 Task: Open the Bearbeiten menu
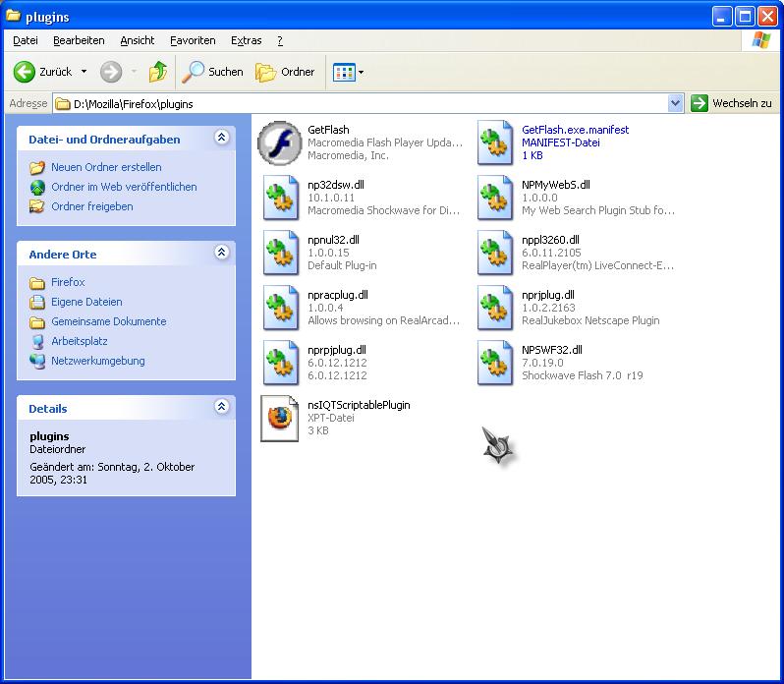coord(79,40)
